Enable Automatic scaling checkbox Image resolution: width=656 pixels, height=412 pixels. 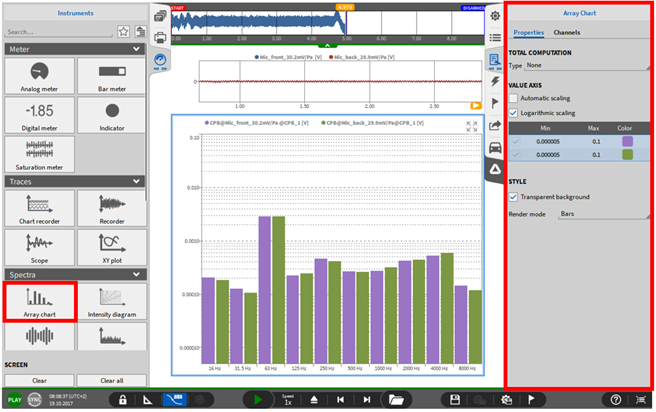(514, 100)
